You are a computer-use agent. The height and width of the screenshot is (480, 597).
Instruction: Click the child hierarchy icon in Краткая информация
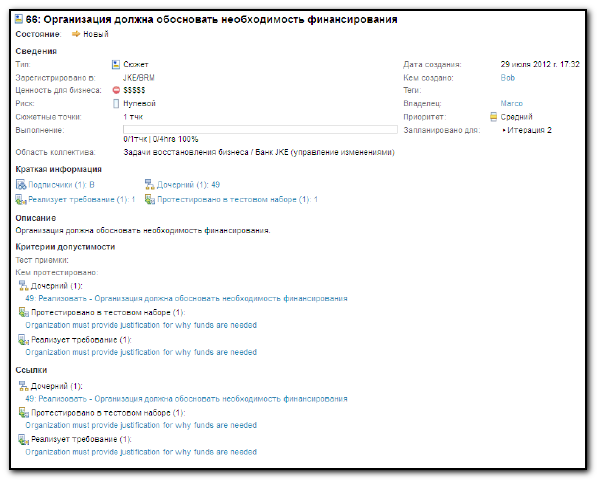click(x=150, y=185)
